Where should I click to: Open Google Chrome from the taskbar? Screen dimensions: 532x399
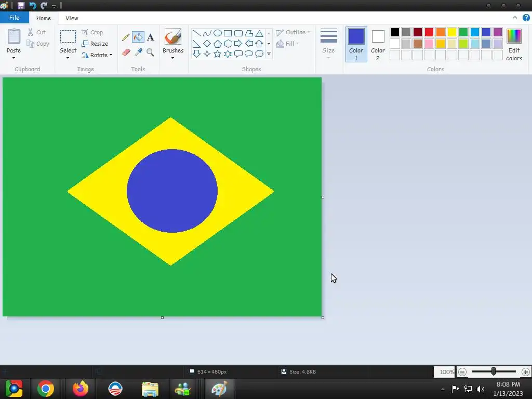[46, 389]
